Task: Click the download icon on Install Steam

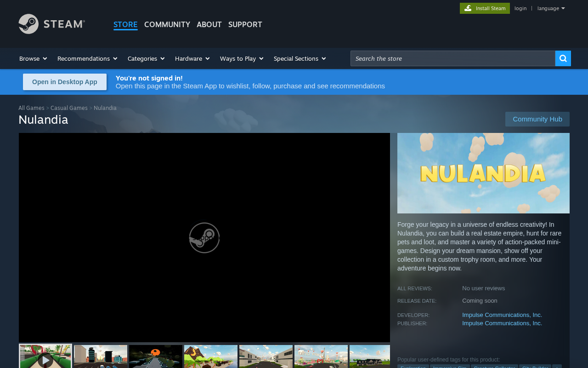Action: [x=467, y=8]
